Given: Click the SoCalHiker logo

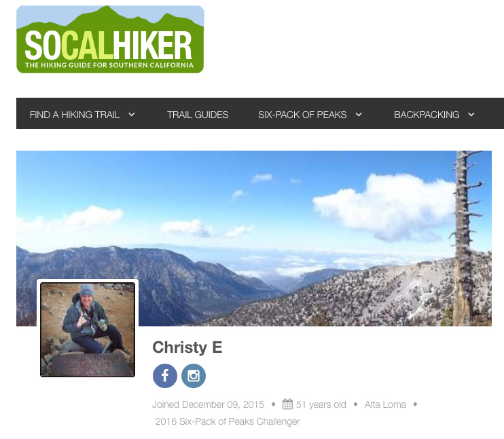Looking at the screenshot, I should [110, 39].
